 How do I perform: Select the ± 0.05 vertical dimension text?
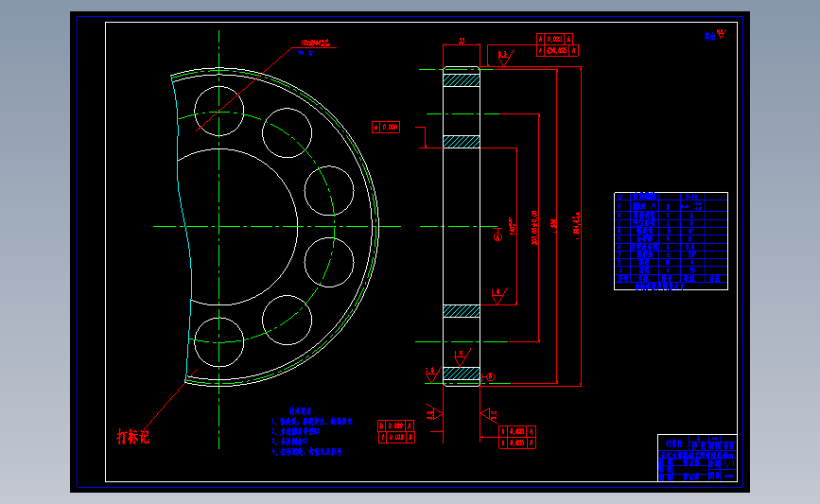pos(534,228)
